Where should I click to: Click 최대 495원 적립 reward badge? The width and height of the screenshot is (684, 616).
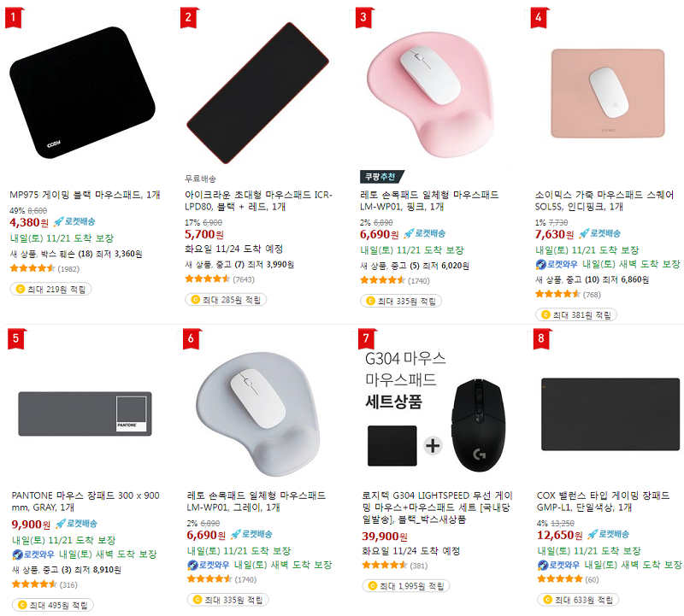pyautogui.click(x=53, y=605)
